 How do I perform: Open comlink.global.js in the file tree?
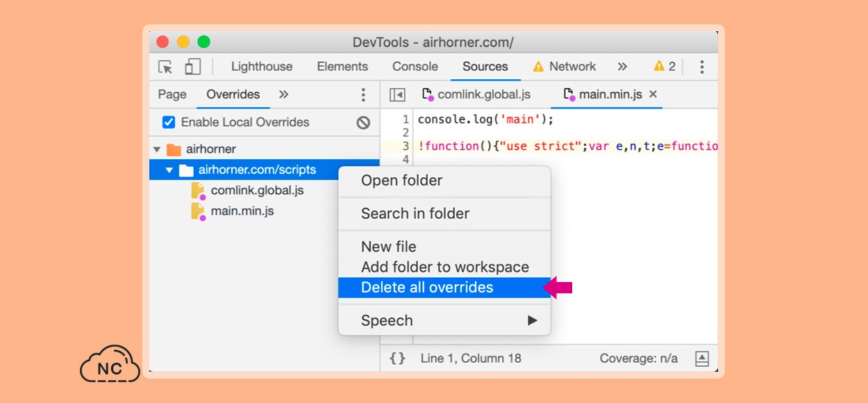point(257,190)
